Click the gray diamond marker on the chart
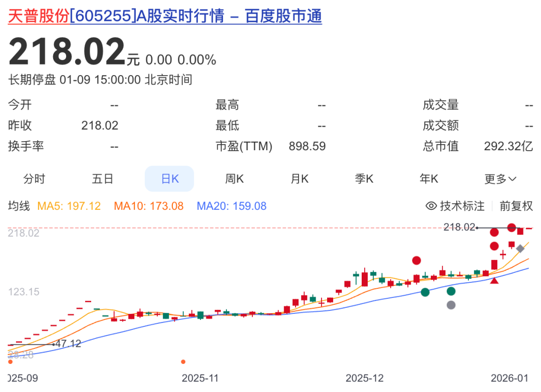The width and height of the screenshot is (541, 392). click(520, 248)
